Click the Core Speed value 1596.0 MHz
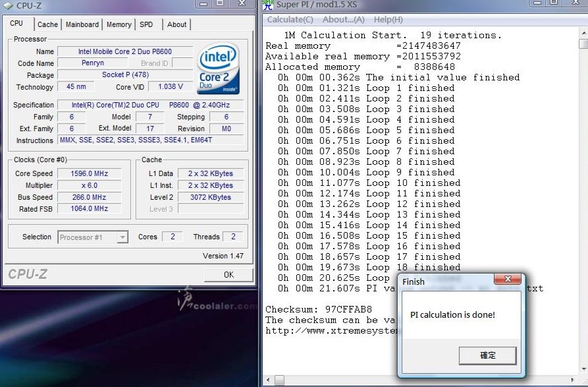Image resolution: width=588 pixels, height=387 pixels. pyautogui.click(x=90, y=173)
